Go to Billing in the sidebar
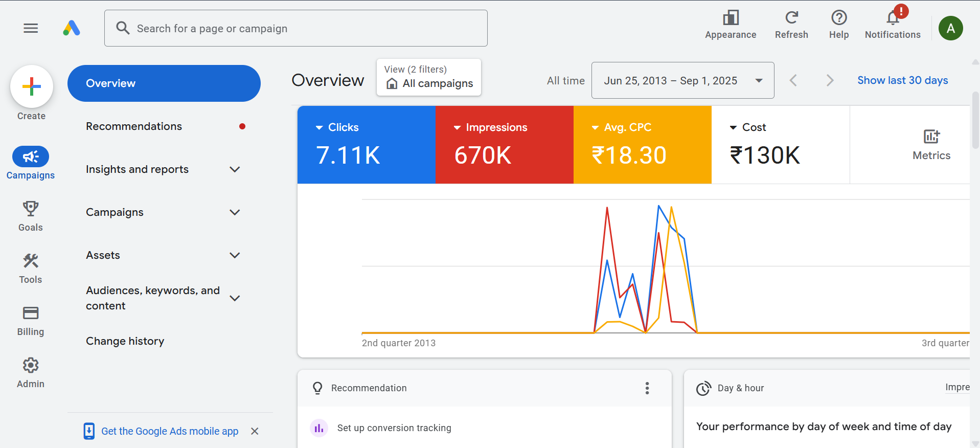 pyautogui.click(x=31, y=320)
